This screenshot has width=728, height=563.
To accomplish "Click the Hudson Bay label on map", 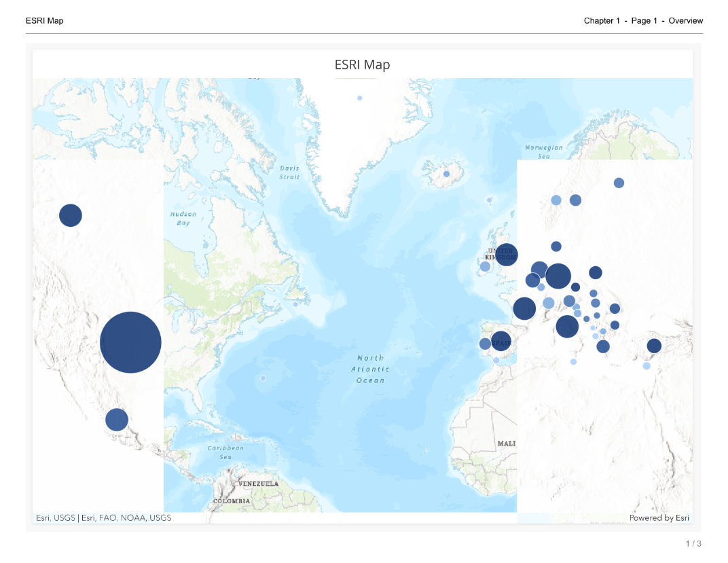I will pyautogui.click(x=183, y=218).
